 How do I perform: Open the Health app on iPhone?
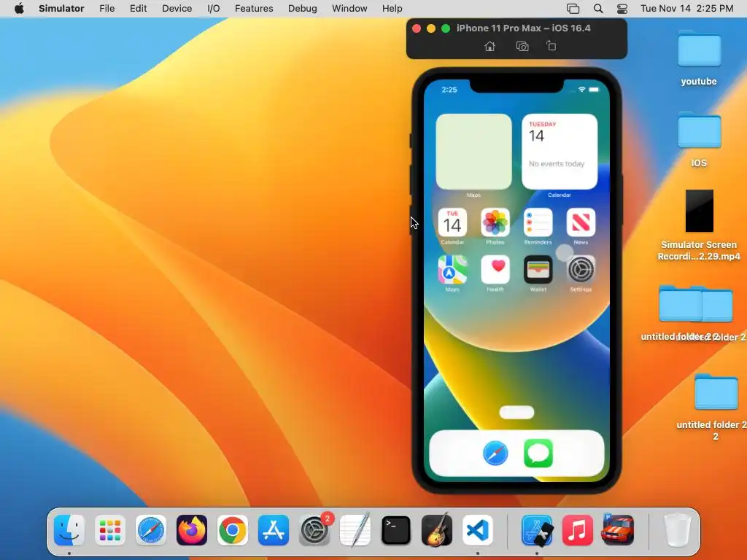tap(495, 270)
